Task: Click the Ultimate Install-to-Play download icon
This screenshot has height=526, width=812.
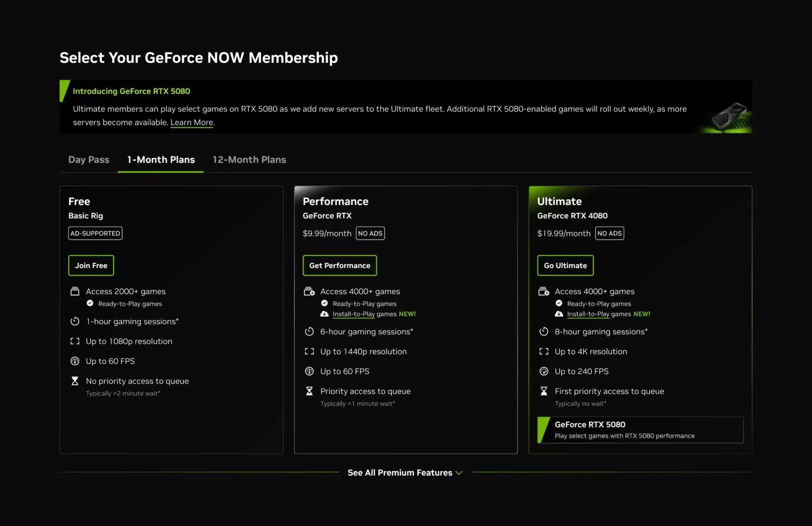Action: (x=559, y=314)
